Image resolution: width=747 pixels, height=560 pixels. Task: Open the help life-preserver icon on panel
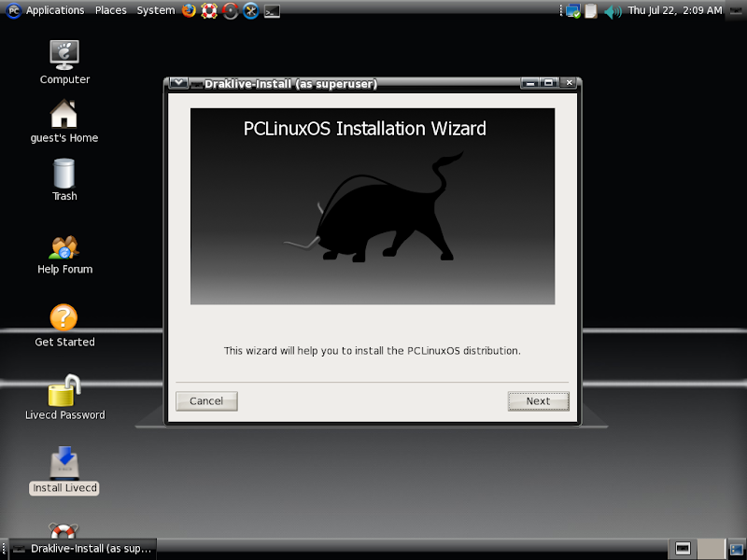click(209, 10)
